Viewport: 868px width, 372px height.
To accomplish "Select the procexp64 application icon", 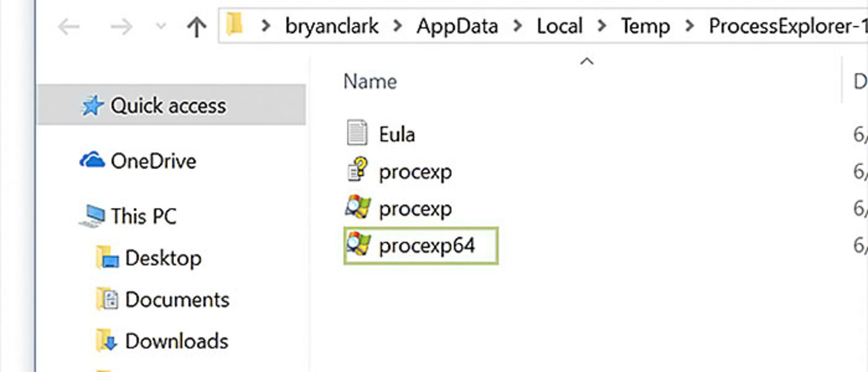I will [x=358, y=244].
